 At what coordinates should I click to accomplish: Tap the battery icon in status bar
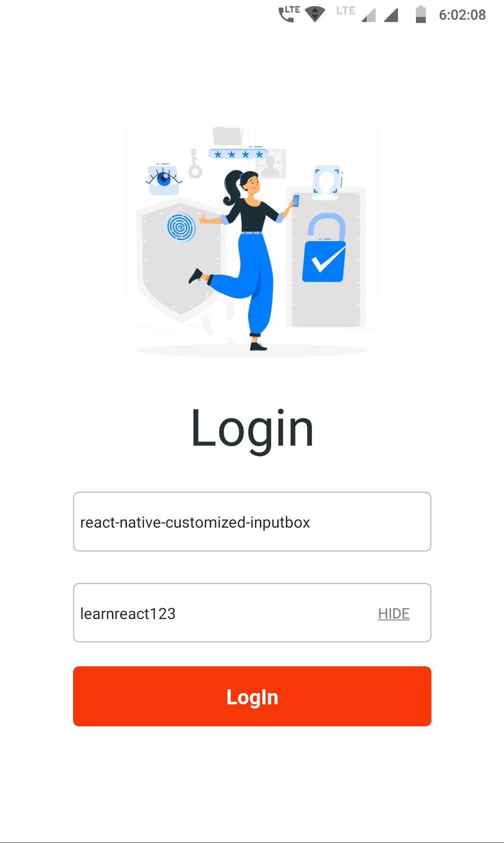pyautogui.click(x=421, y=15)
